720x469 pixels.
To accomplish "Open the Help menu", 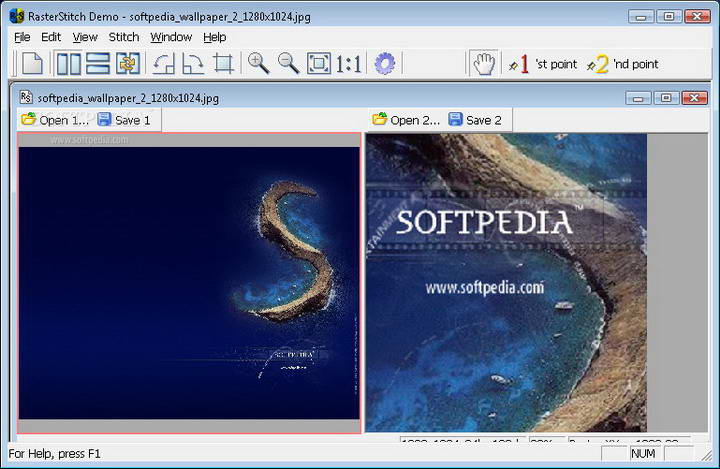I will coord(214,37).
